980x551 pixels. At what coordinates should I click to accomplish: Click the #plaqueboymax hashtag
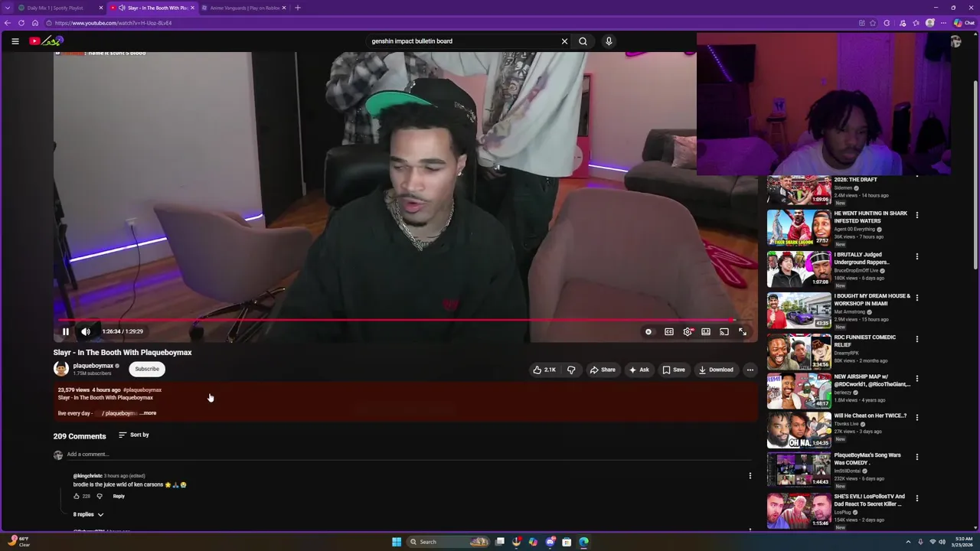coord(142,390)
